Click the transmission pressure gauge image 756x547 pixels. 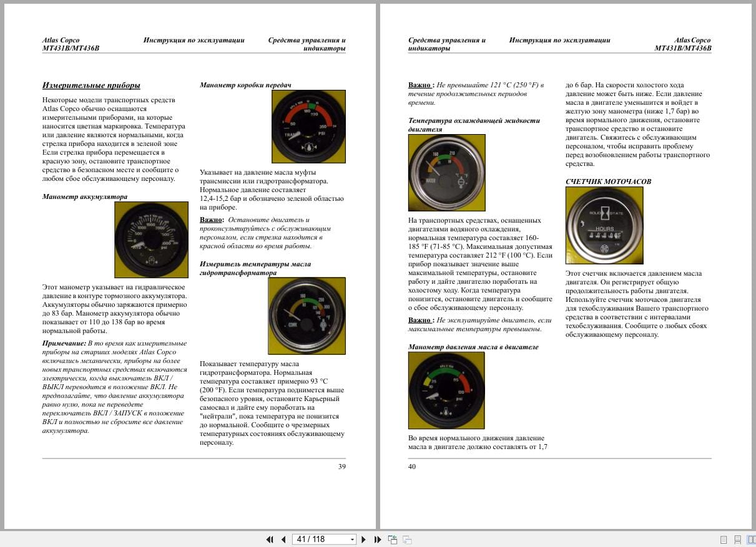(x=308, y=127)
